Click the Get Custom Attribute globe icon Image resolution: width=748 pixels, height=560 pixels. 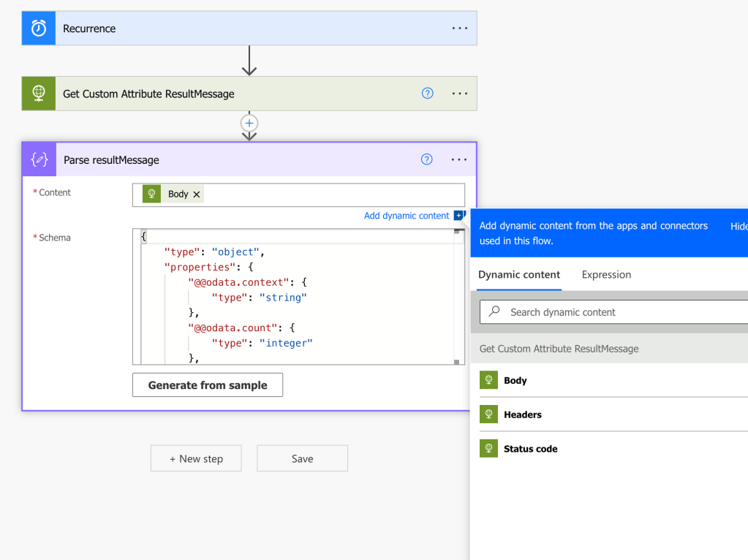pos(39,94)
